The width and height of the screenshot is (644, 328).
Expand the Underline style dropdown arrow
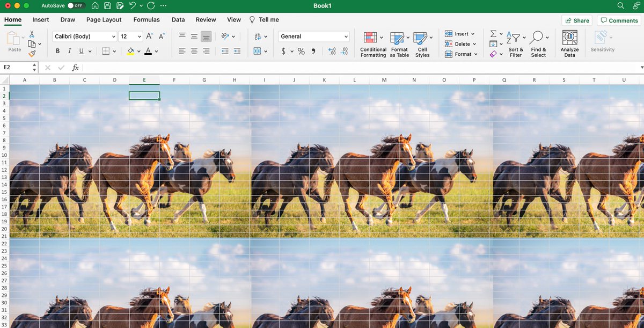(90, 52)
